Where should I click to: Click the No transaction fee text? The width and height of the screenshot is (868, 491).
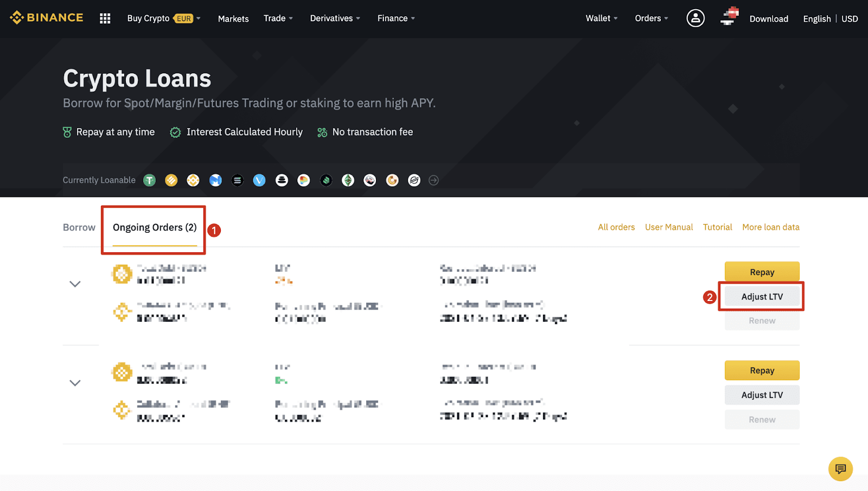point(373,132)
